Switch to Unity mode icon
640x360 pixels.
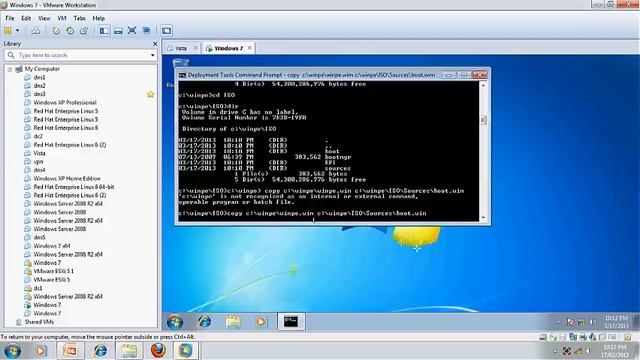pyautogui.click(x=147, y=31)
